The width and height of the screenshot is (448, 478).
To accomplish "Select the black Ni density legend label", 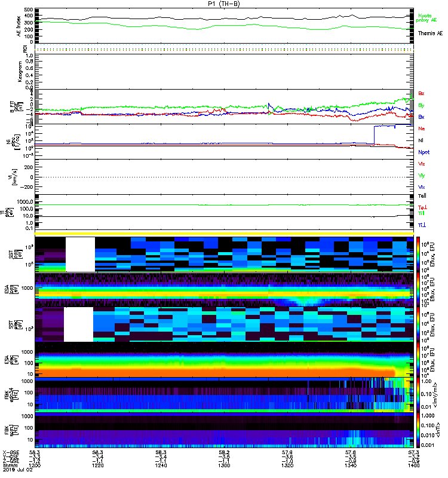I will point(421,140).
